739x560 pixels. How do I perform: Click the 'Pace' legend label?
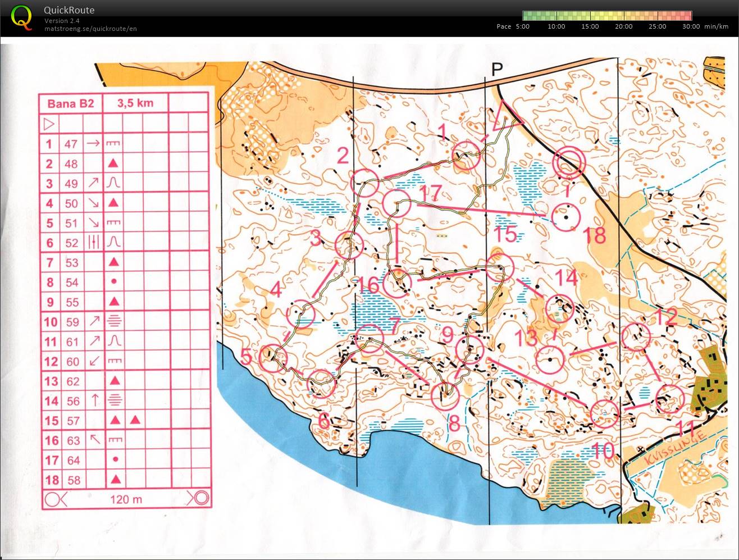[504, 26]
